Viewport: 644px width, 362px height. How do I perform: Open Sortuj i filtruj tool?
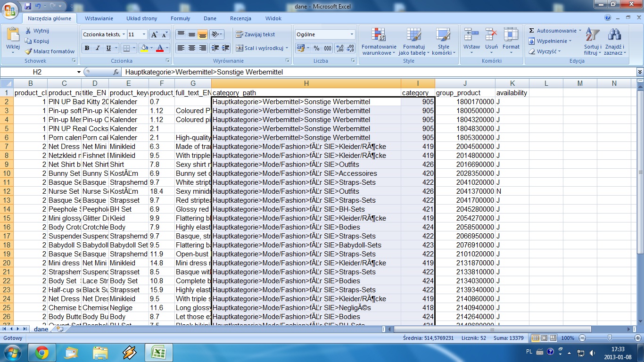pyautogui.click(x=592, y=41)
